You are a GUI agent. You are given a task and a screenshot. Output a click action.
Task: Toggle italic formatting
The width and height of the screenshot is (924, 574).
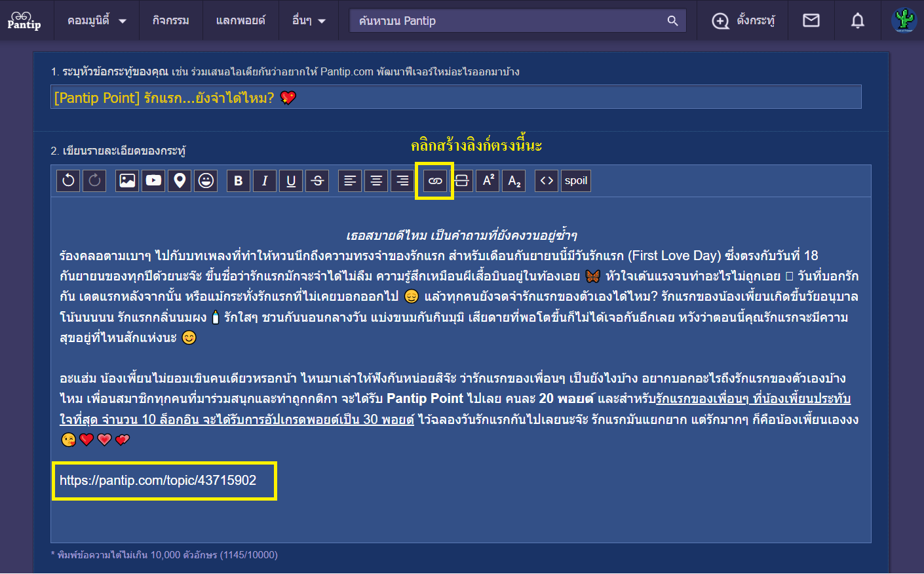coord(265,181)
